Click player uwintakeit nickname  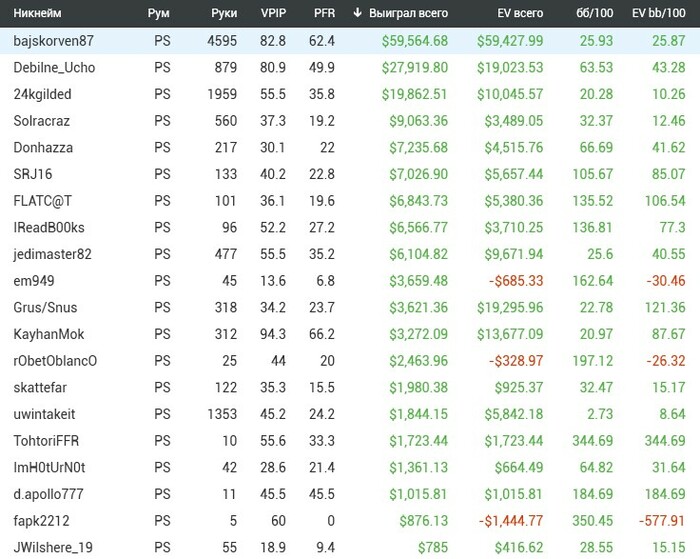click(48, 415)
